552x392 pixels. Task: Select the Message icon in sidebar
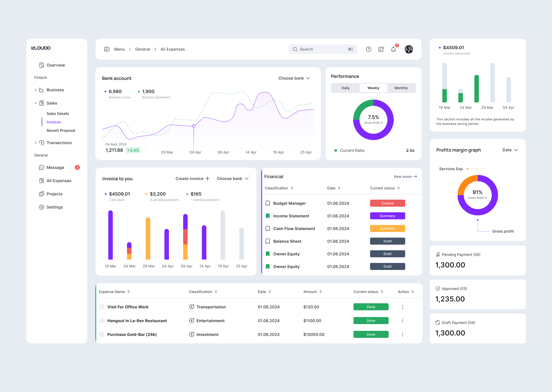42,167
